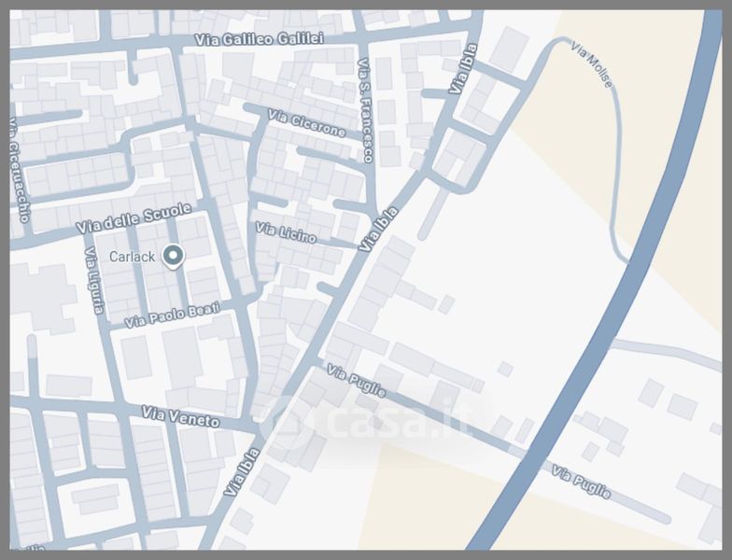Click the Via Cicerone street label
The width and height of the screenshot is (732, 560).
(x=306, y=122)
